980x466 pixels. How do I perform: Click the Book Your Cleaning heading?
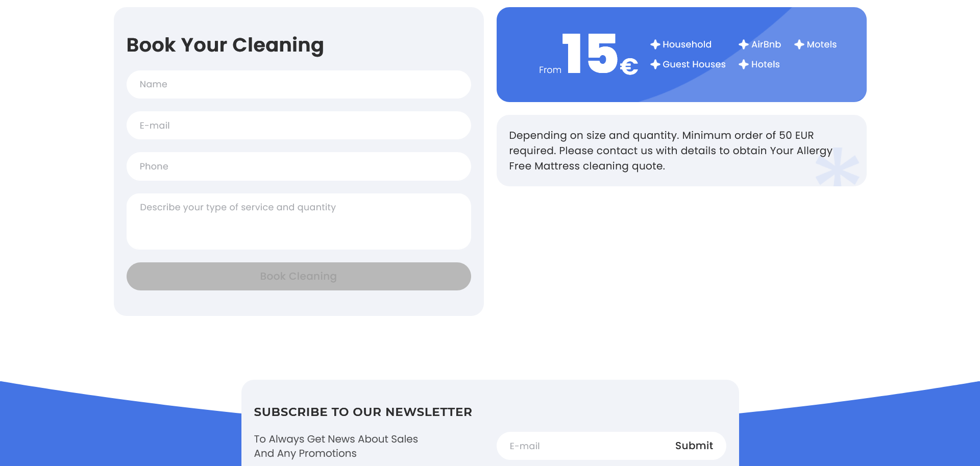click(x=225, y=45)
